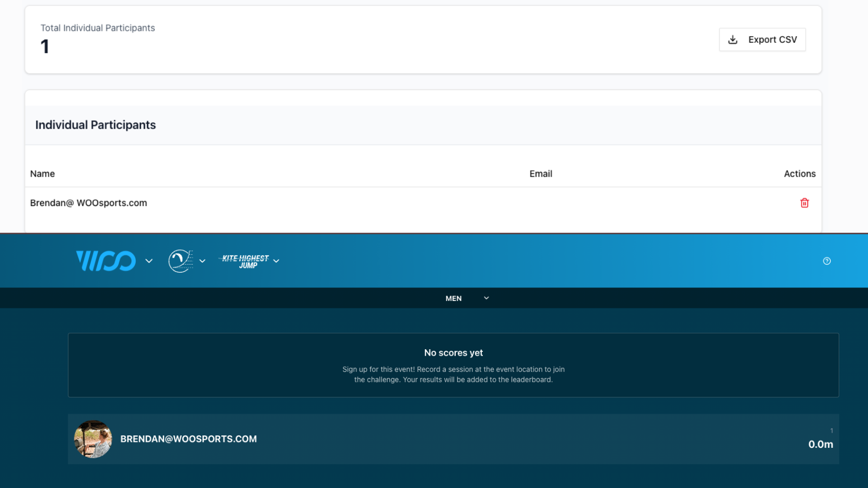
Task: Click the Email column header
Action: click(x=541, y=174)
